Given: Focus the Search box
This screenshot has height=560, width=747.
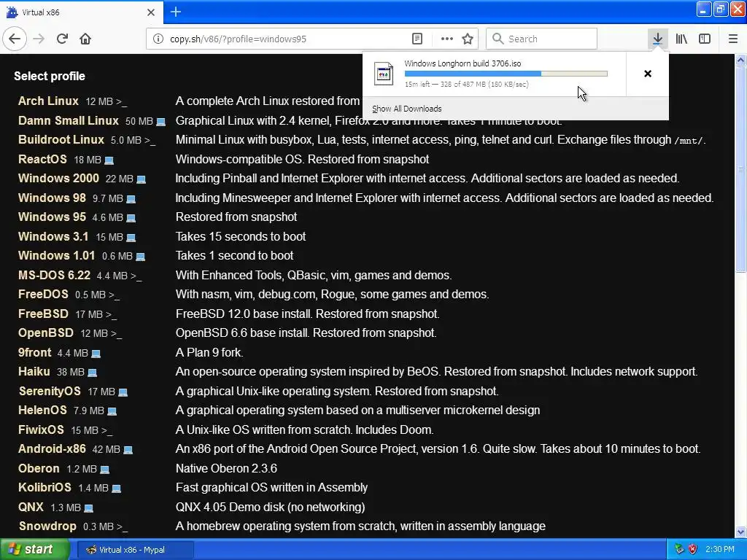Looking at the screenshot, I should pyautogui.click(x=542, y=39).
